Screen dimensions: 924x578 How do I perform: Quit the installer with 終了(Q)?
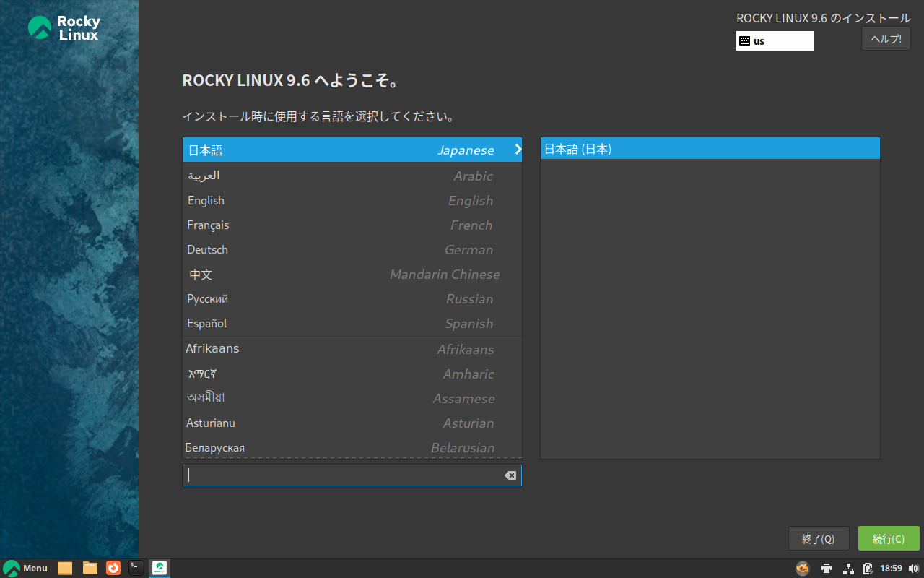[x=819, y=539]
